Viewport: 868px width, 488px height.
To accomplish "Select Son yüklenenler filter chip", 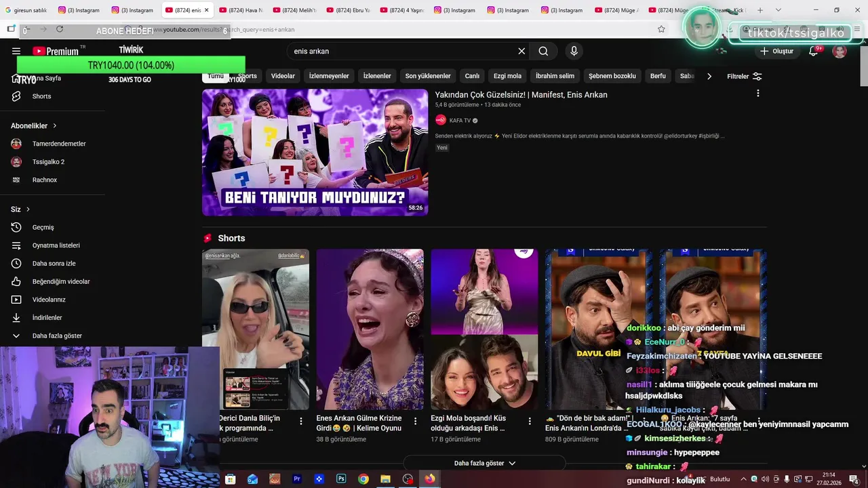I will 428,76.
